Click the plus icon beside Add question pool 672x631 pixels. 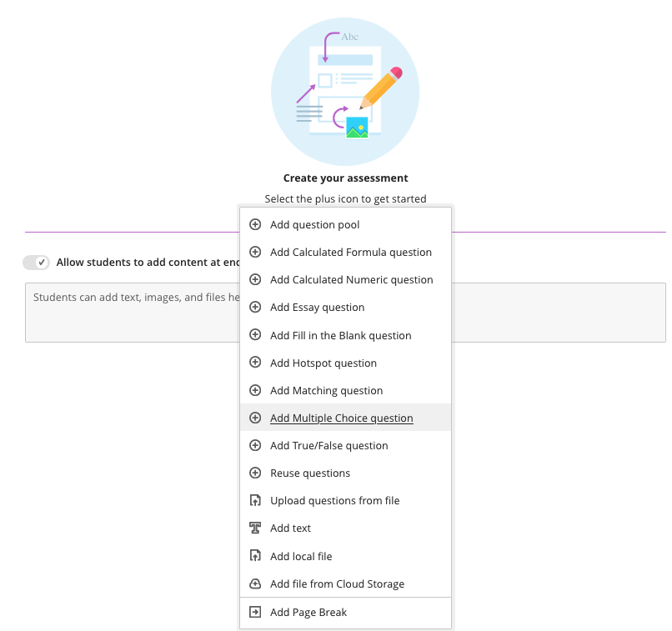[255, 224]
